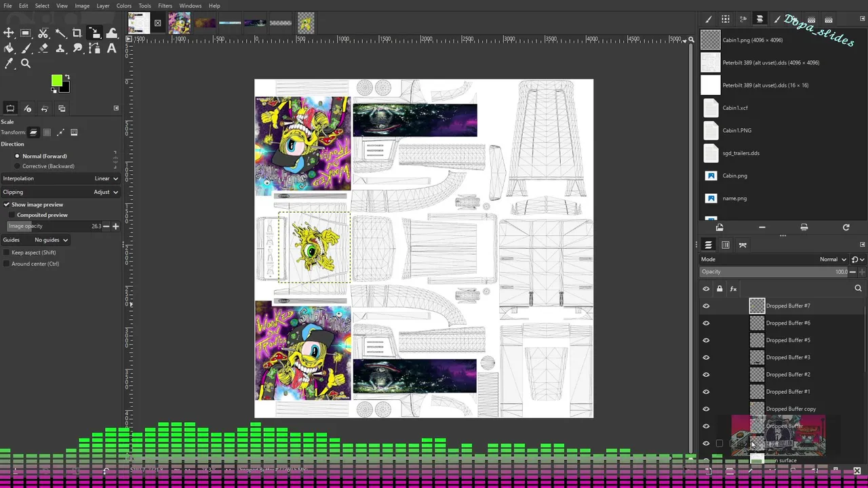
Task: Open the Filters menu
Action: [x=165, y=5]
